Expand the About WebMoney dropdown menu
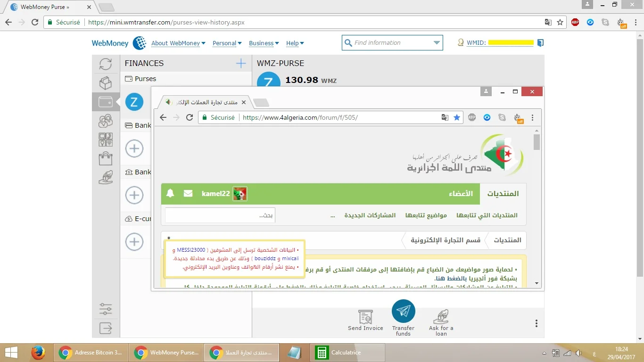This screenshot has width=644, height=362. 178,43
